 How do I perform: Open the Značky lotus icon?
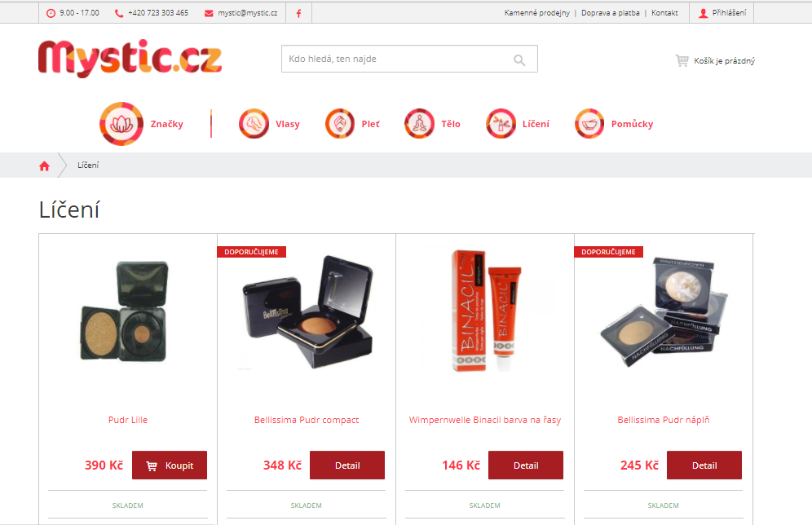coord(121,124)
